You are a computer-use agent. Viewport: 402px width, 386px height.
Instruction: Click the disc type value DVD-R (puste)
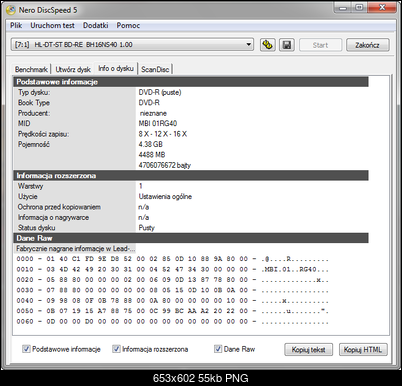(x=160, y=92)
